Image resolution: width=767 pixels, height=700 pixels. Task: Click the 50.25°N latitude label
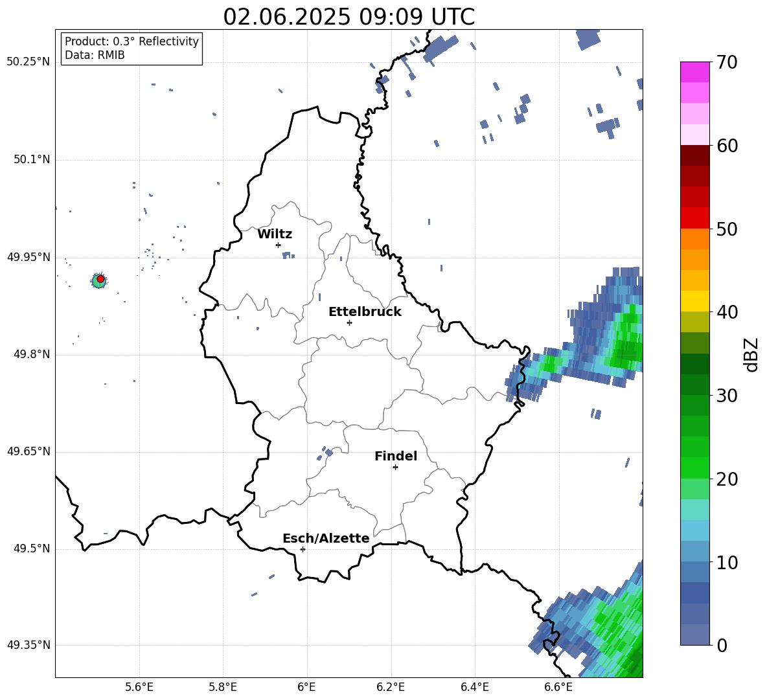(x=28, y=62)
